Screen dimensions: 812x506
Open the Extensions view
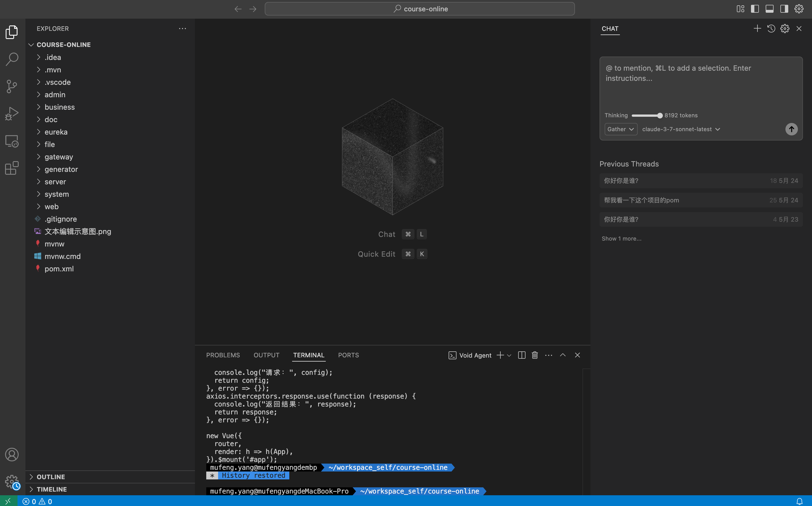(x=12, y=168)
